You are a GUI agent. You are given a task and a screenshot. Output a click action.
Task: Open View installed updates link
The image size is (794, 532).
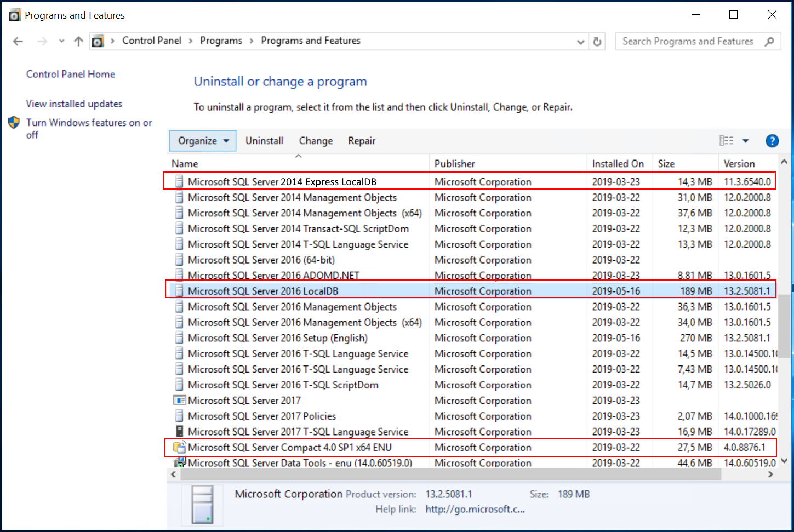pos(74,104)
